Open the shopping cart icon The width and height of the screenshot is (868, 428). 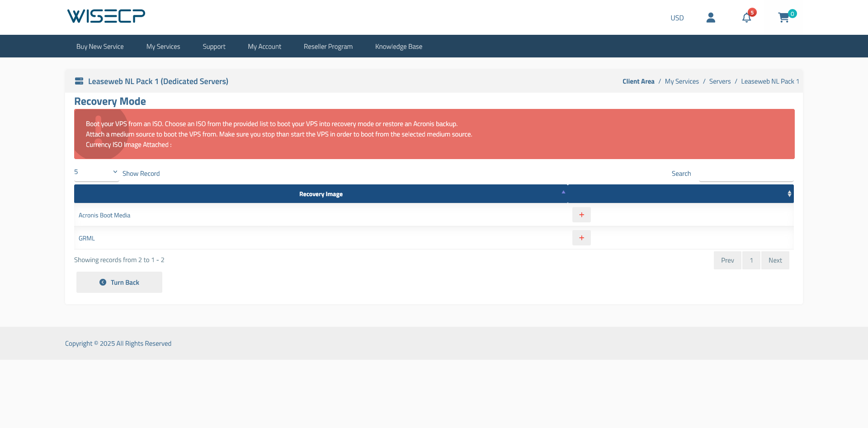[783, 18]
